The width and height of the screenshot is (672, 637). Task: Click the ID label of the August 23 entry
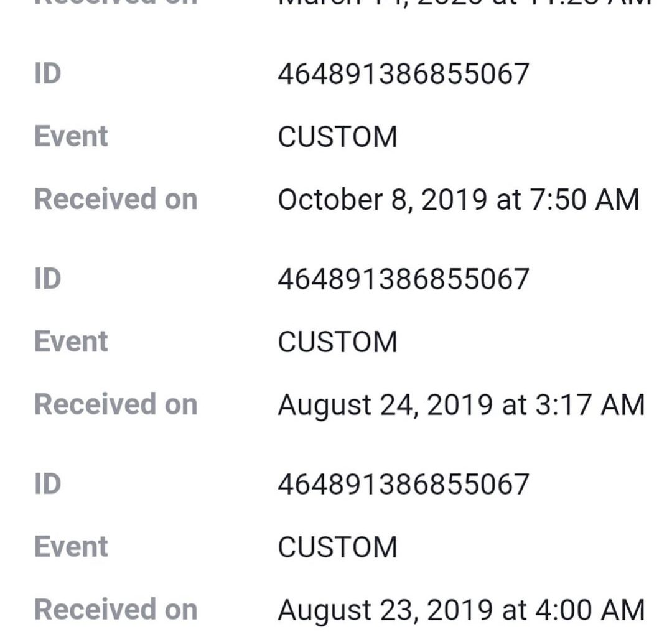pos(48,485)
